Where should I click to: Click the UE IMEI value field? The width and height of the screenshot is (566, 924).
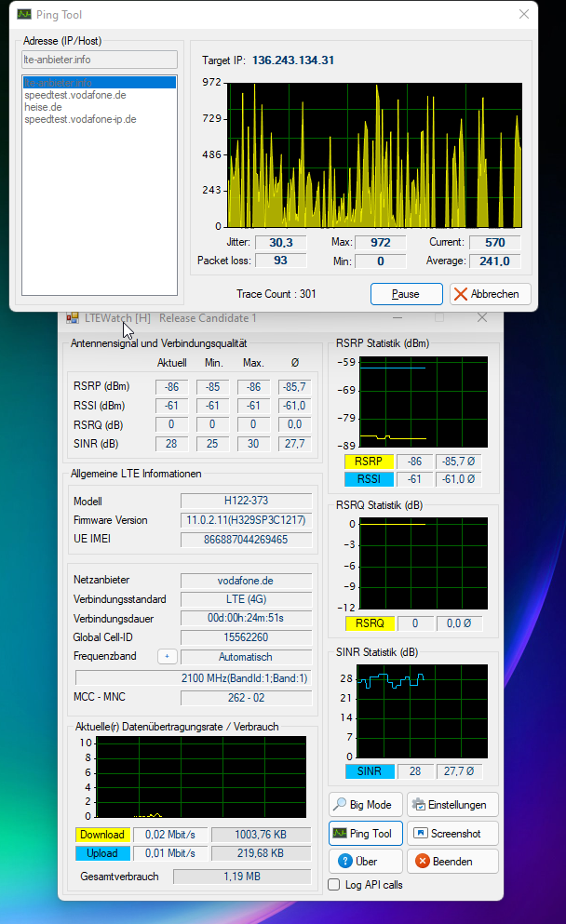point(246,539)
